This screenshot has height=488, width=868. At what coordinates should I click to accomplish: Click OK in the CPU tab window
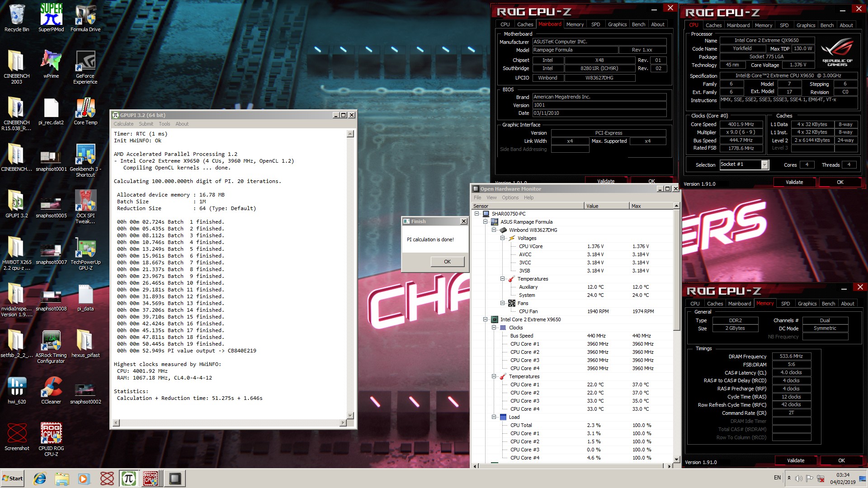(x=840, y=182)
